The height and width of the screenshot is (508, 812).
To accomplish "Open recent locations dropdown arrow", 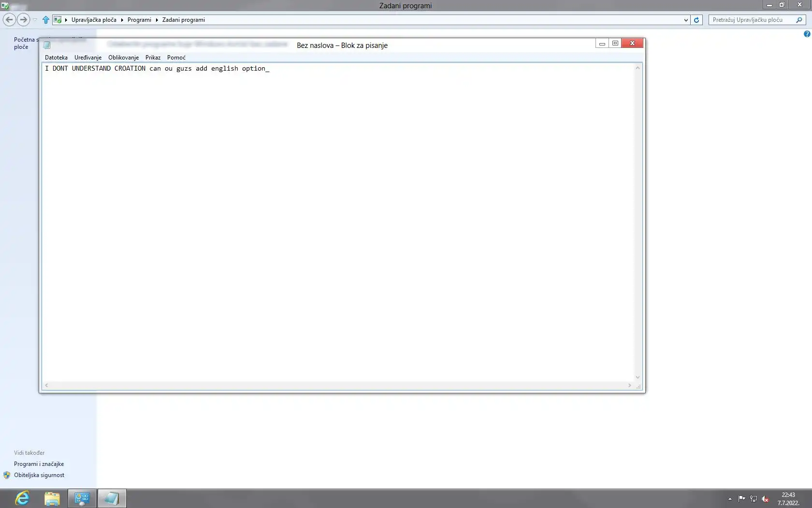I will pyautogui.click(x=35, y=20).
